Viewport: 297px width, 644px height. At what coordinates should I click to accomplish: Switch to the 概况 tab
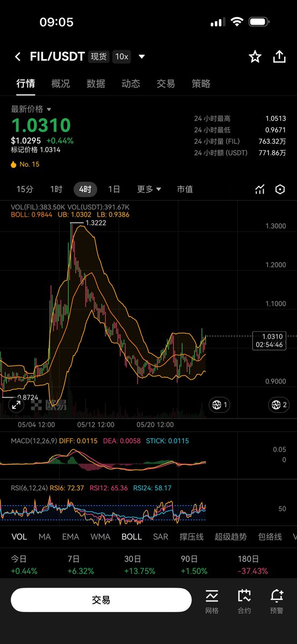point(61,84)
